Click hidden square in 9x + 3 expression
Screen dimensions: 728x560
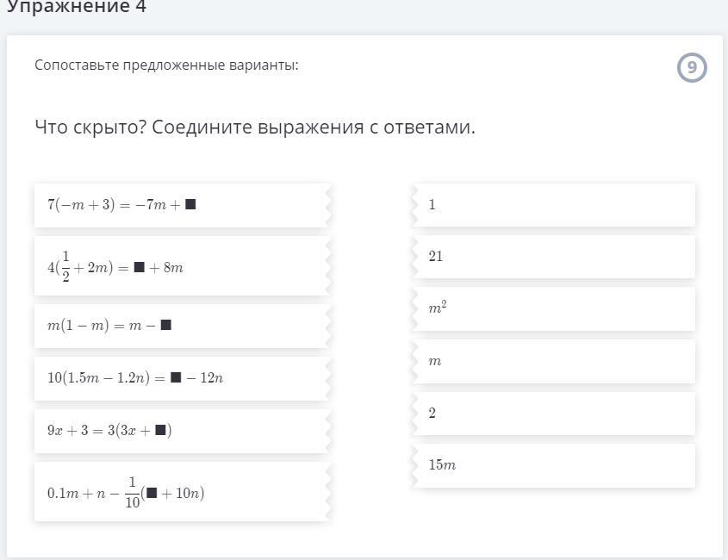pos(160,430)
